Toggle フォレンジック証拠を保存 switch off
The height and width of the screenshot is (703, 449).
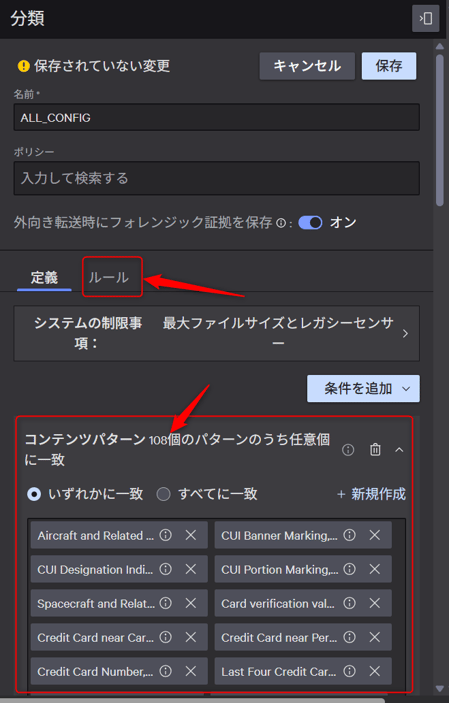[x=310, y=223]
